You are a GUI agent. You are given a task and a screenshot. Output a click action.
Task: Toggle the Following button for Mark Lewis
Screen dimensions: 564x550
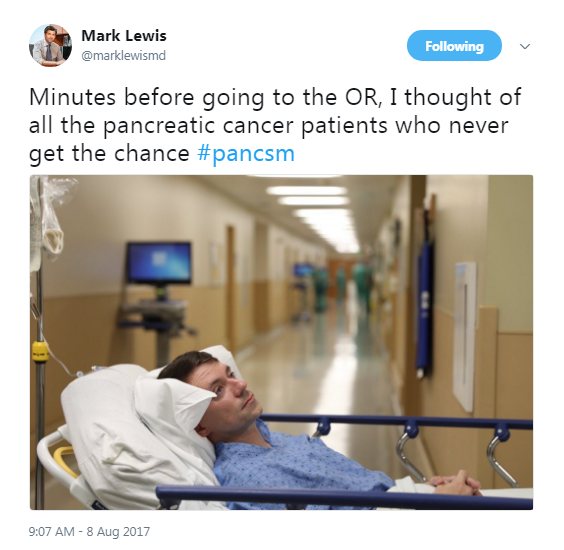454,46
